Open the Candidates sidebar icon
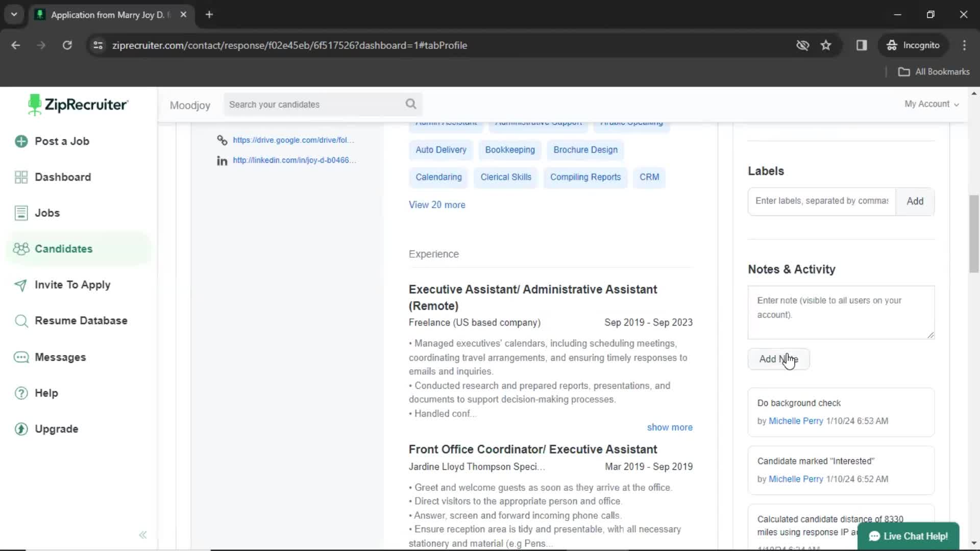Viewport: 980px width, 551px height. [20, 248]
